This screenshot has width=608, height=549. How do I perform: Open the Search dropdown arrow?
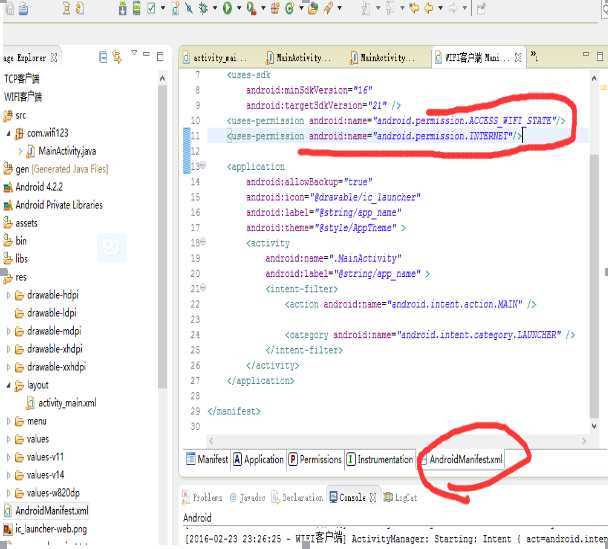pyautogui.click(x=340, y=8)
